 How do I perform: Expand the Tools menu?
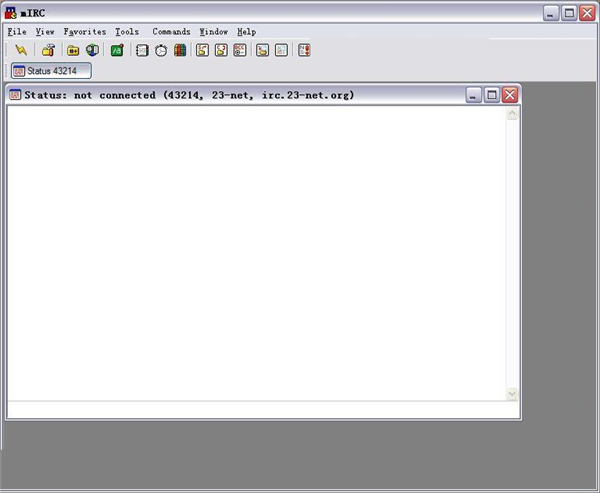127,32
